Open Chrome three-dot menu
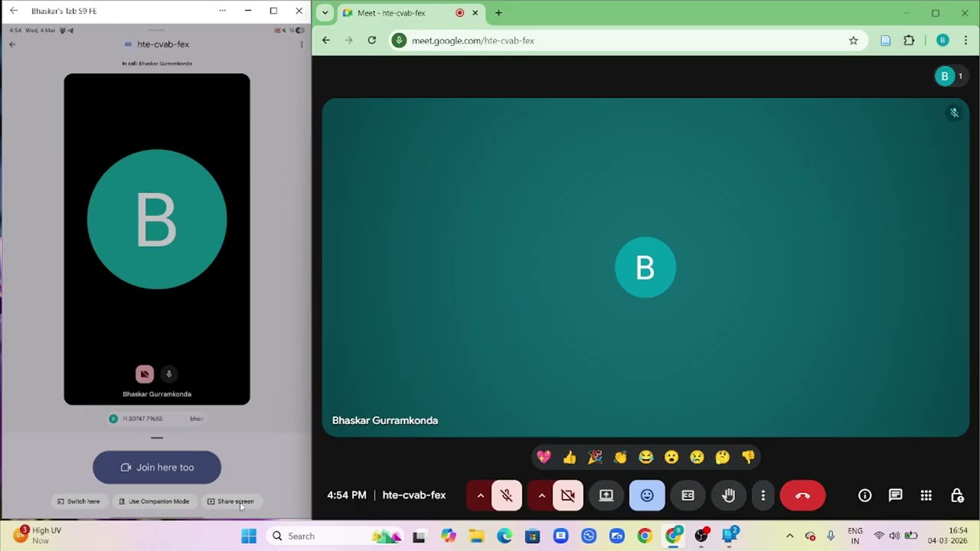This screenshot has height=551, width=980. (965, 41)
